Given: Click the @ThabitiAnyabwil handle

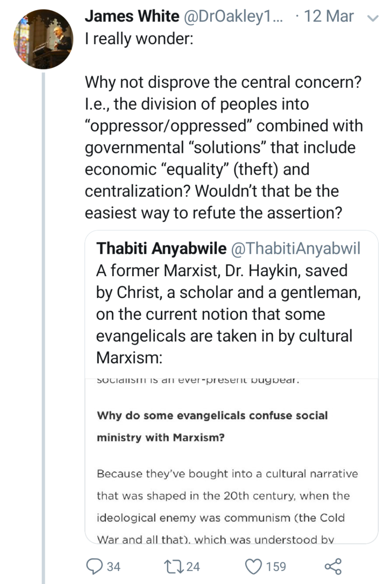Looking at the screenshot, I should pyautogui.click(x=296, y=248).
